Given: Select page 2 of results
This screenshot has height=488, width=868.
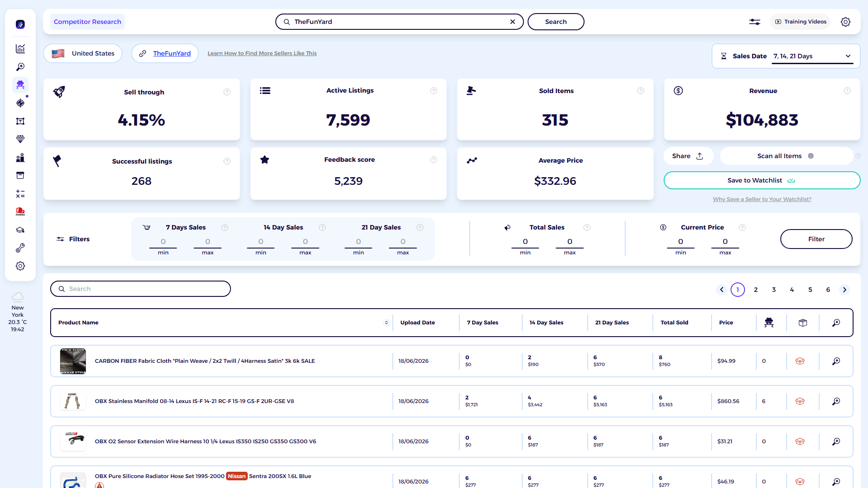Looking at the screenshot, I should (756, 290).
